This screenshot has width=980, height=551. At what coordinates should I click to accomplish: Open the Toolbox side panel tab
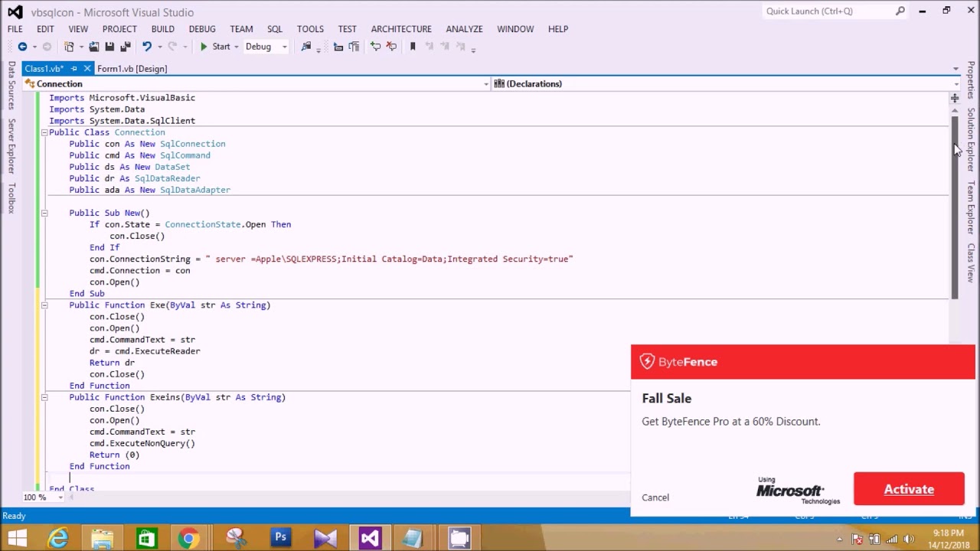tap(11, 197)
